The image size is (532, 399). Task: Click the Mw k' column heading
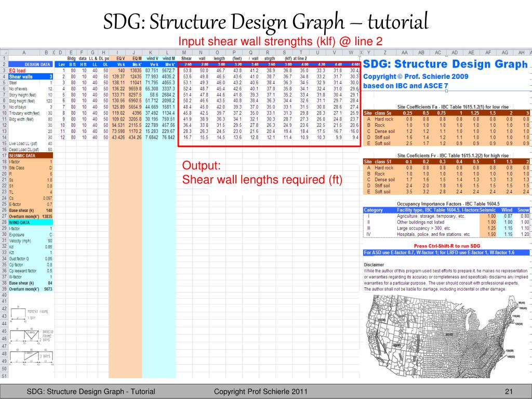[170, 64]
